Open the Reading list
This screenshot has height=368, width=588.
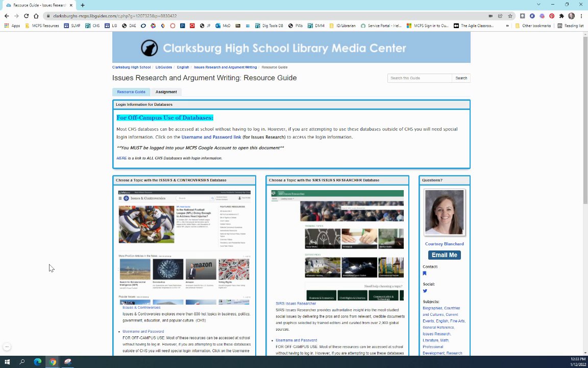(570, 26)
